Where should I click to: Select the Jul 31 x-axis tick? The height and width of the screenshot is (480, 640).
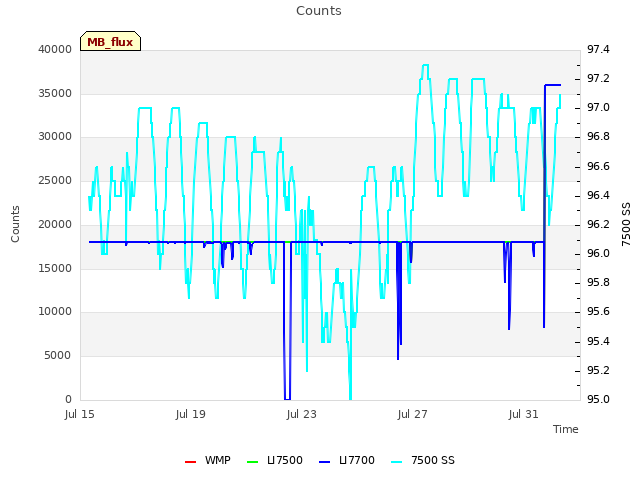click(x=524, y=414)
